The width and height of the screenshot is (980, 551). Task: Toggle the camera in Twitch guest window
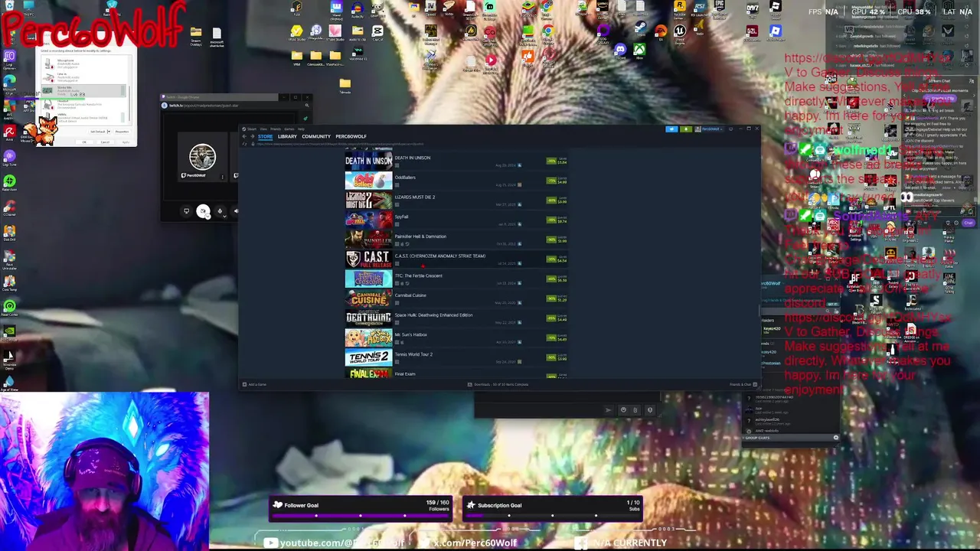[203, 211]
